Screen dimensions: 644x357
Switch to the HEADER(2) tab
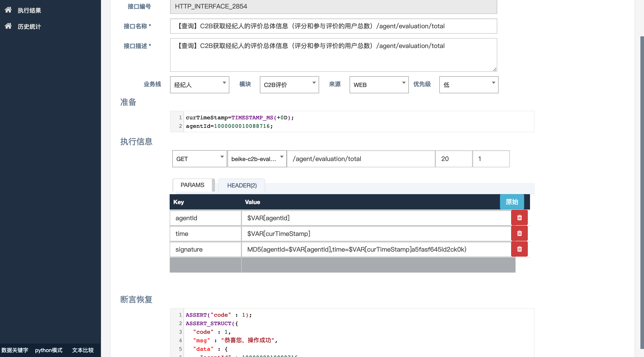click(242, 185)
